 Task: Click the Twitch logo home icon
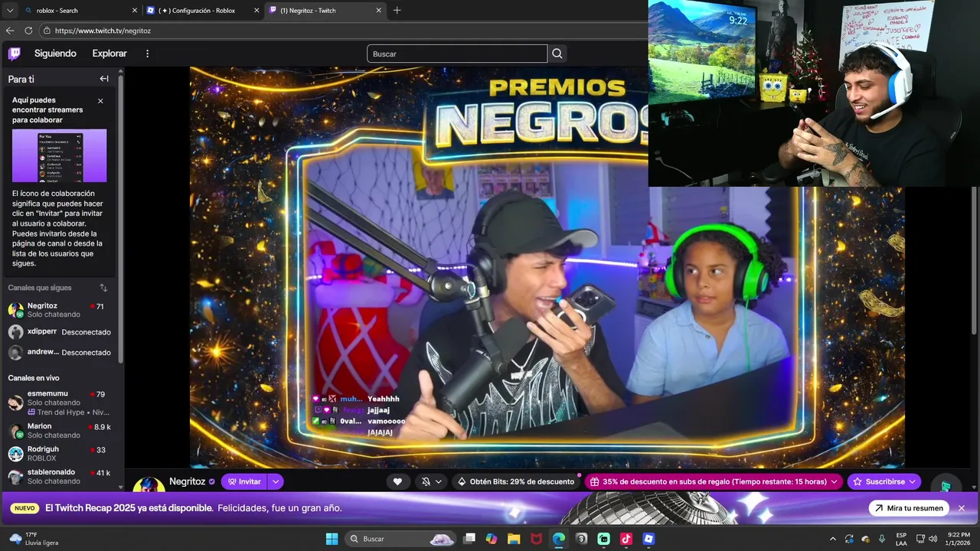point(14,54)
